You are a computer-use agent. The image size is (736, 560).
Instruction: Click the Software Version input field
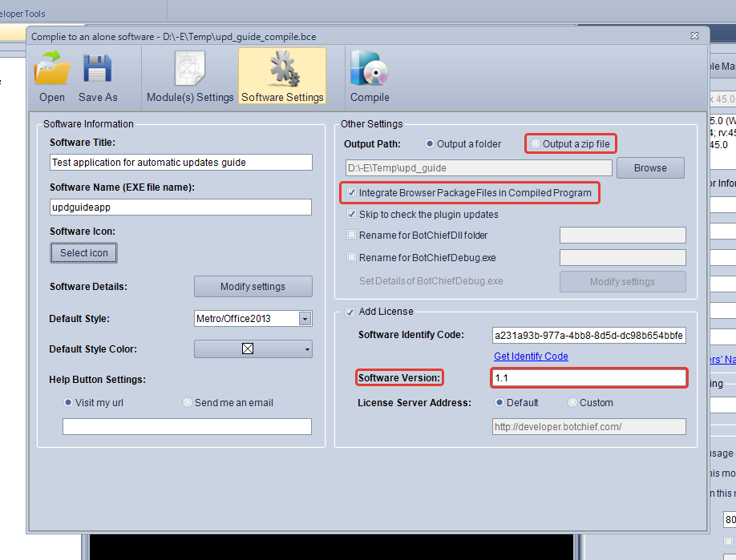[x=588, y=377]
